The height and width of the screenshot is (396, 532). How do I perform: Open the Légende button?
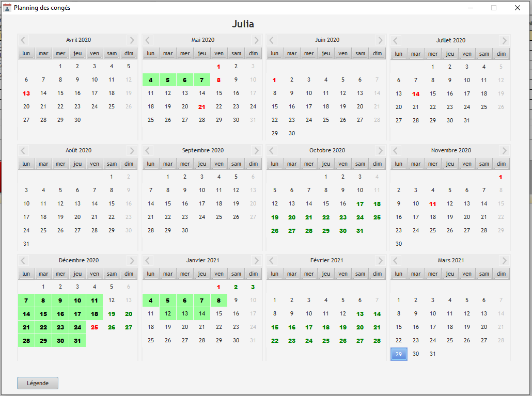38,383
